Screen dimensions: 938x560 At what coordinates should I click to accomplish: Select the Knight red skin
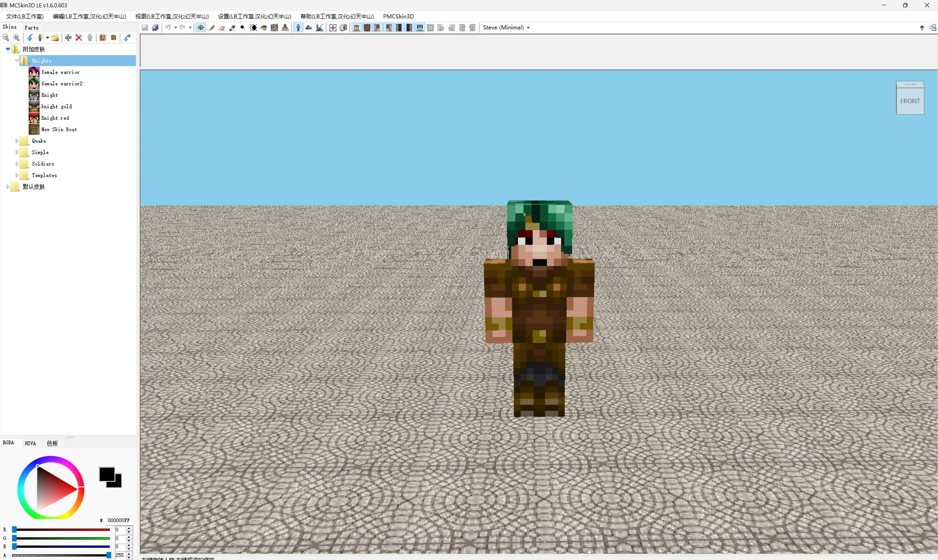click(55, 118)
